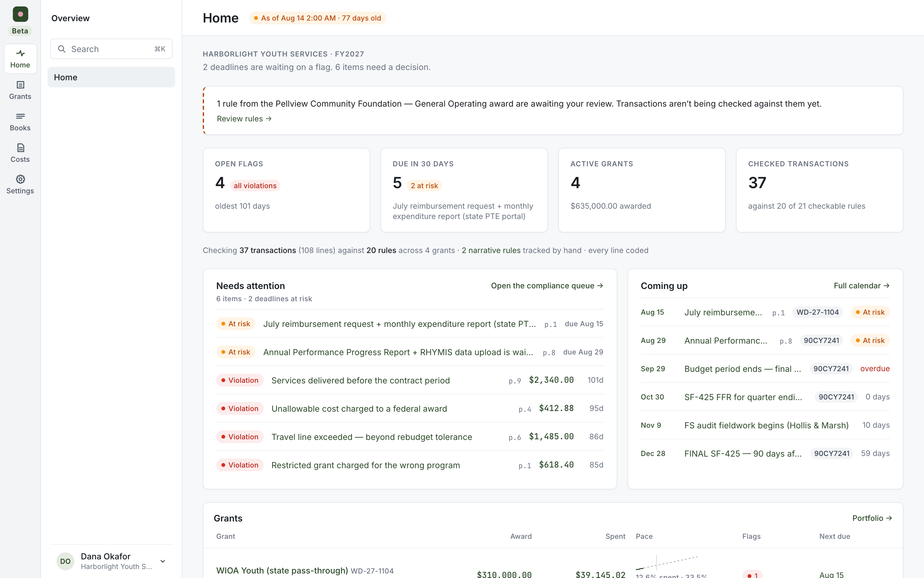
Task: Click the 'As of Aug 14' staleness badge
Action: (317, 18)
